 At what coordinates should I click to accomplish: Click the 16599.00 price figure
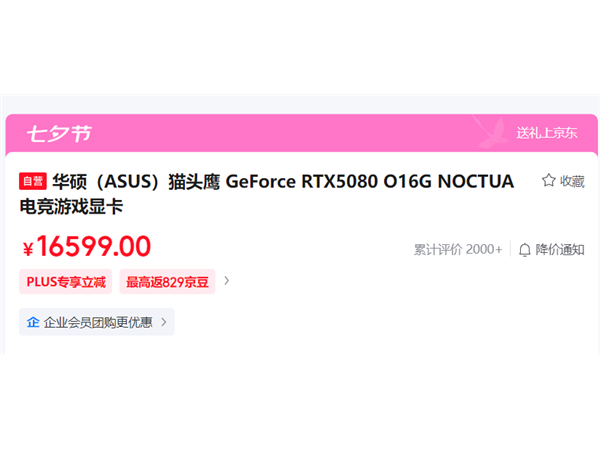pos(94,246)
